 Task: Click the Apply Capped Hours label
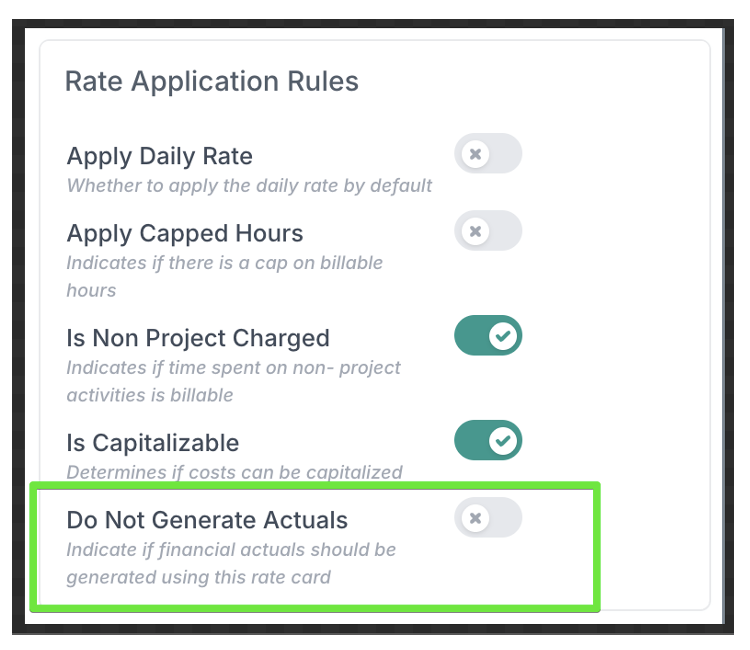[184, 234]
